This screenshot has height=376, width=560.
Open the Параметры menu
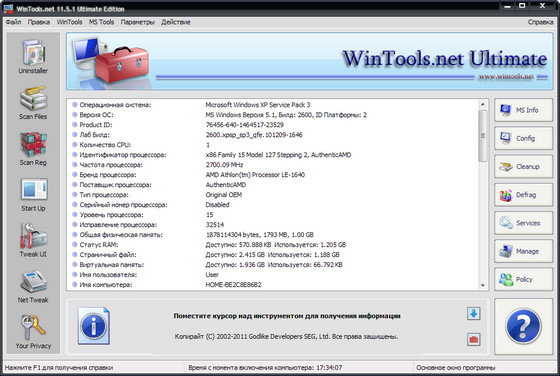(138, 22)
